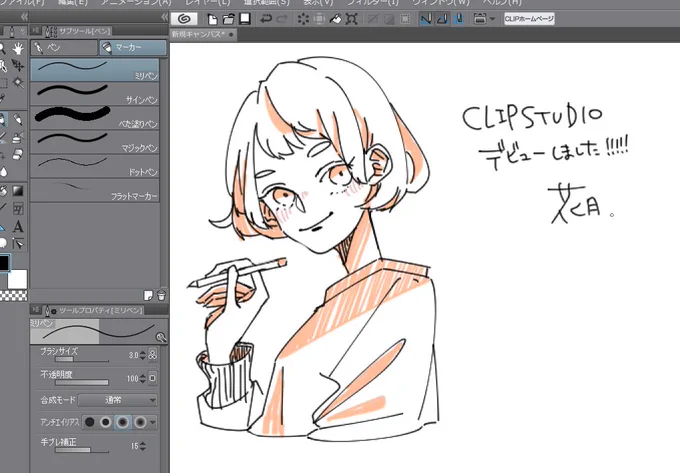Select the マジックペン brush

(x=95, y=142)
